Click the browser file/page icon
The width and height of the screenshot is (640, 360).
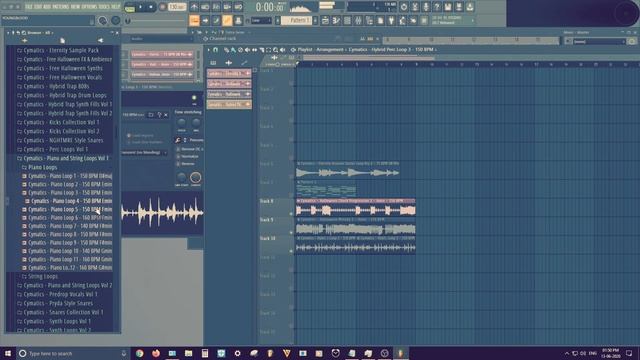pos(62,40)
